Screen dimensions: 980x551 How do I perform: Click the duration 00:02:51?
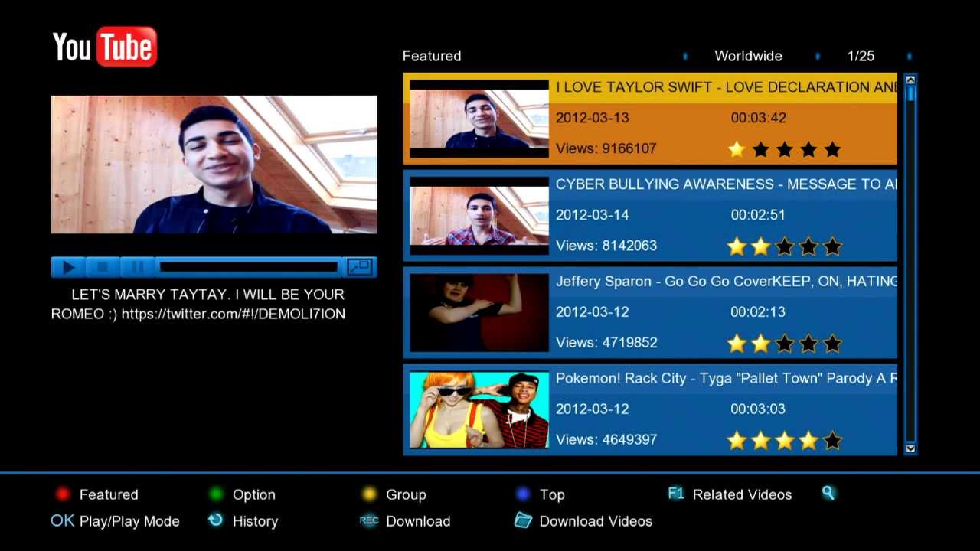tap(758, 215)
